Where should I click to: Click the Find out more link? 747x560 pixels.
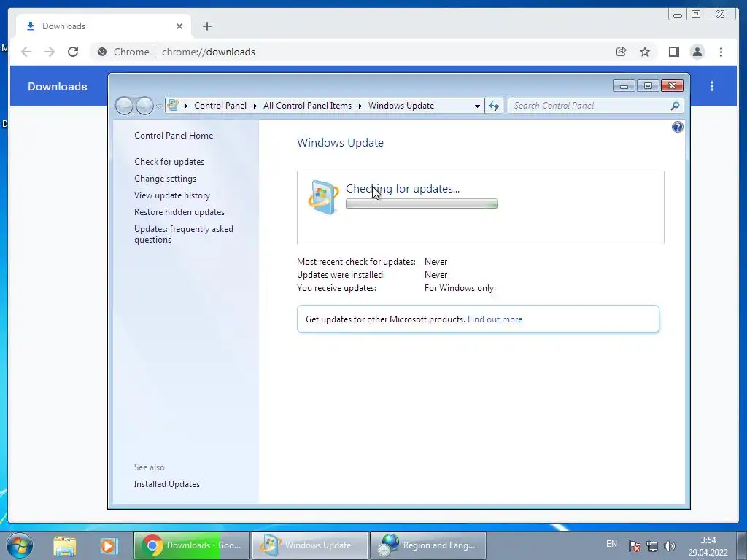pos(495,319)
